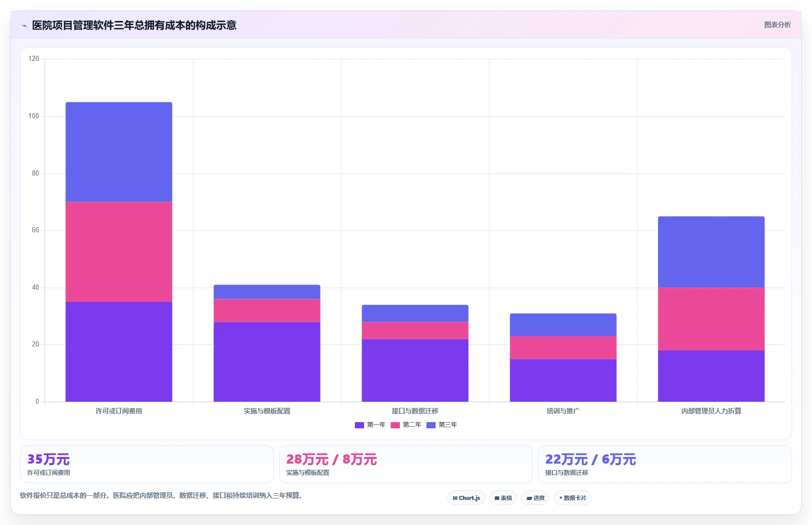Click the title 医院项目管理软件三年总拥有成本的构成示意
The image size is (812, 525).
click(x=134, y=25)
